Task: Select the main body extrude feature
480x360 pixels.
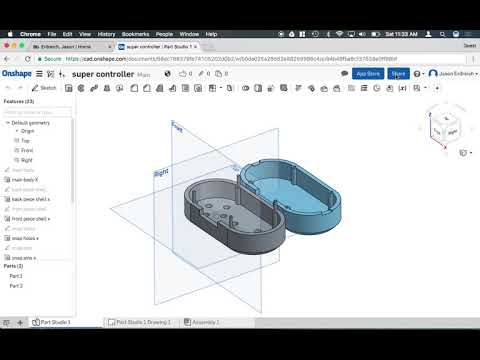Action: (21, 180)
